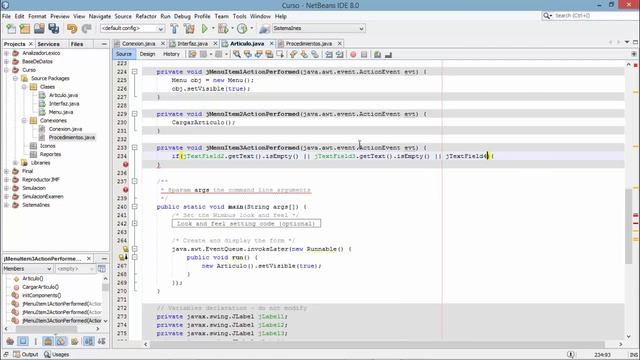
Task: Click the Save All toolbar icon
Action: click(x=53, y=29)
